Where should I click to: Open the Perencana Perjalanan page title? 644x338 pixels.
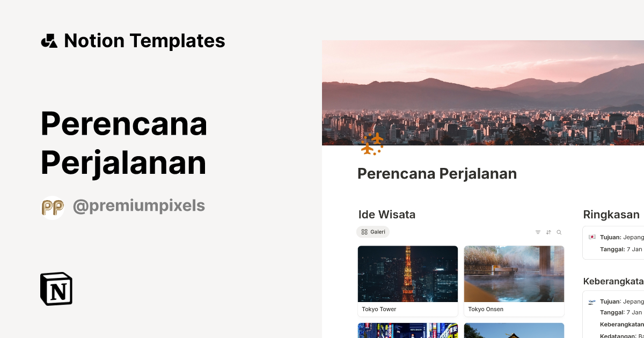pos(437,173)
